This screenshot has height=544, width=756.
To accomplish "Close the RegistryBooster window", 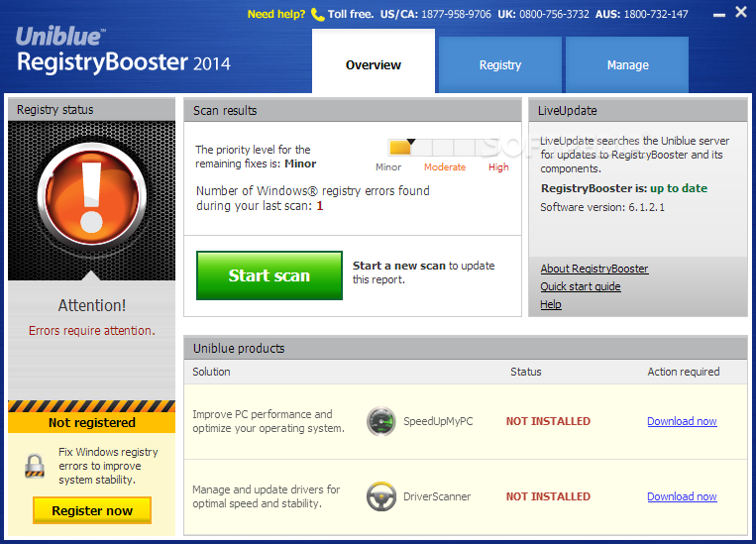I will [741, 12].
